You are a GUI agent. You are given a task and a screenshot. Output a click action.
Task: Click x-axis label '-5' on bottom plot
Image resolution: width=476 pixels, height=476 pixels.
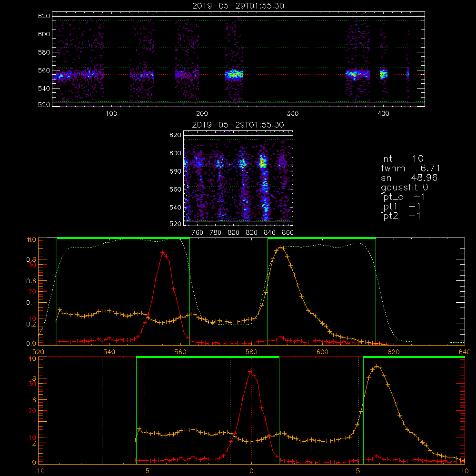pos(145,471)
